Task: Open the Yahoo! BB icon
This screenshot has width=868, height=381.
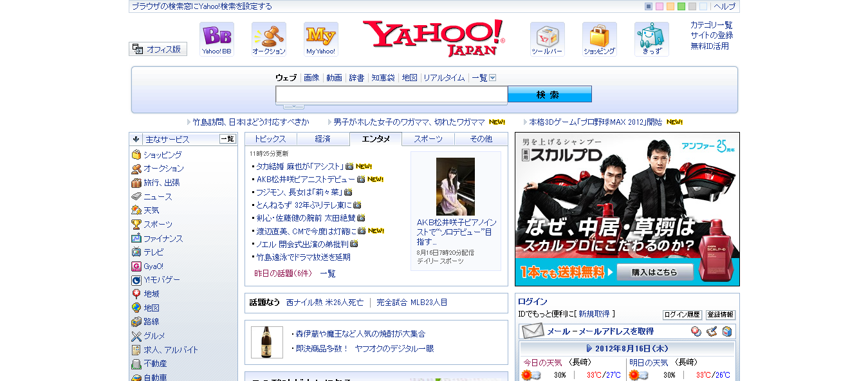Action: pyautogui.click(x=217, y=39)
